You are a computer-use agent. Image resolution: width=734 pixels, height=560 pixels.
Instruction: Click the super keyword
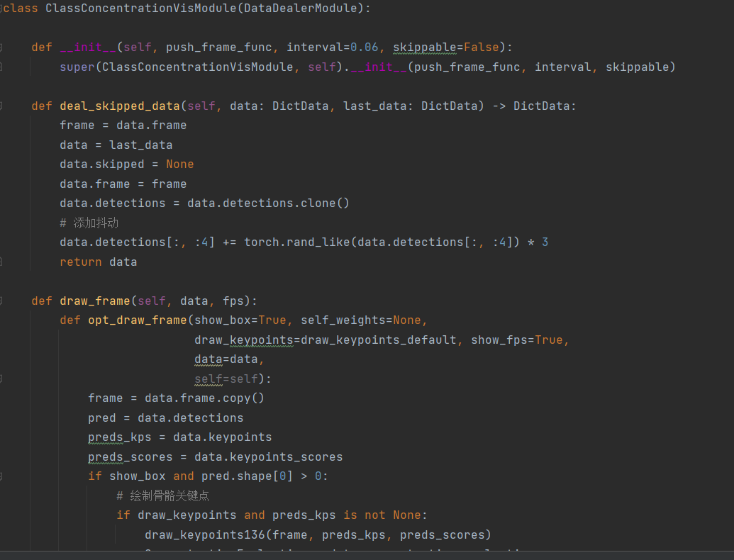click(77, 67)
